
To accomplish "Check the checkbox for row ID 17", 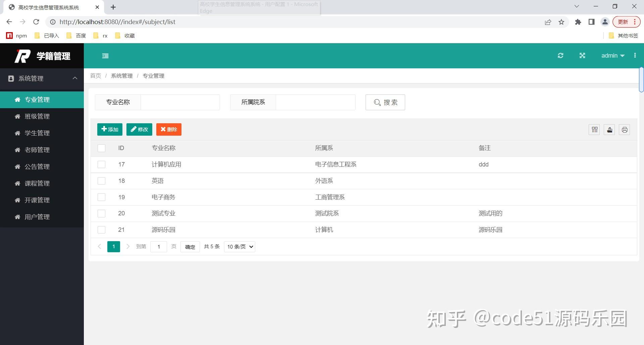I will (101, 164).
